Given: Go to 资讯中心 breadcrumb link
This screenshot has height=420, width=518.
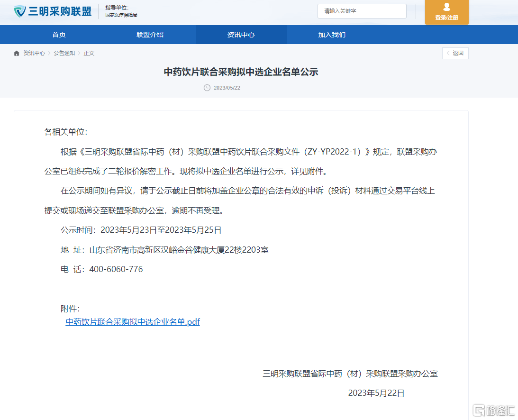Looking at the screenshot, I should 34,53.
